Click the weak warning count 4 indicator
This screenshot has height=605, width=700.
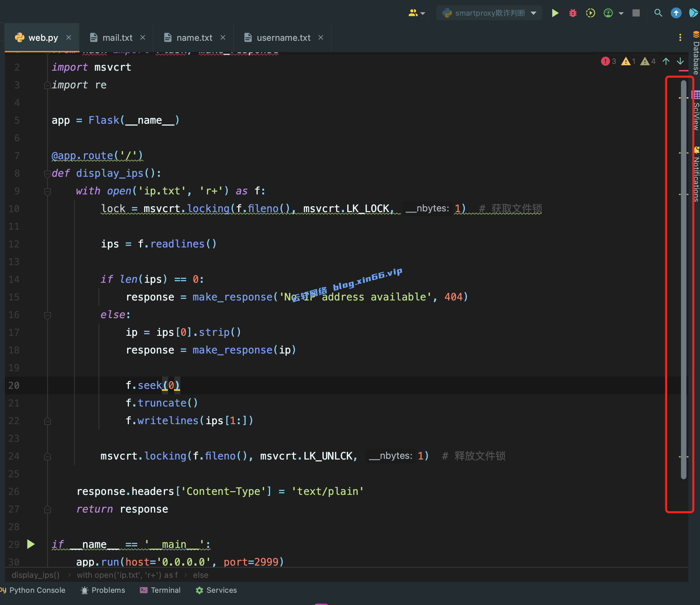point(648,61)
